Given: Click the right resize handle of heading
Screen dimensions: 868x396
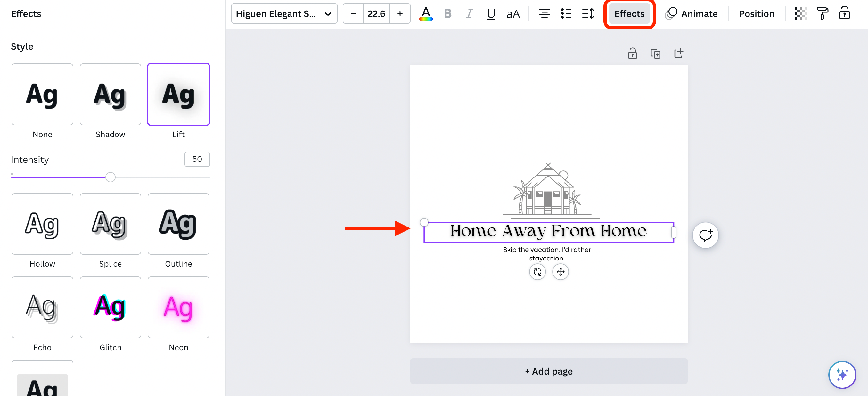Looking at the screenshot, I should click(x=673, y=232).
